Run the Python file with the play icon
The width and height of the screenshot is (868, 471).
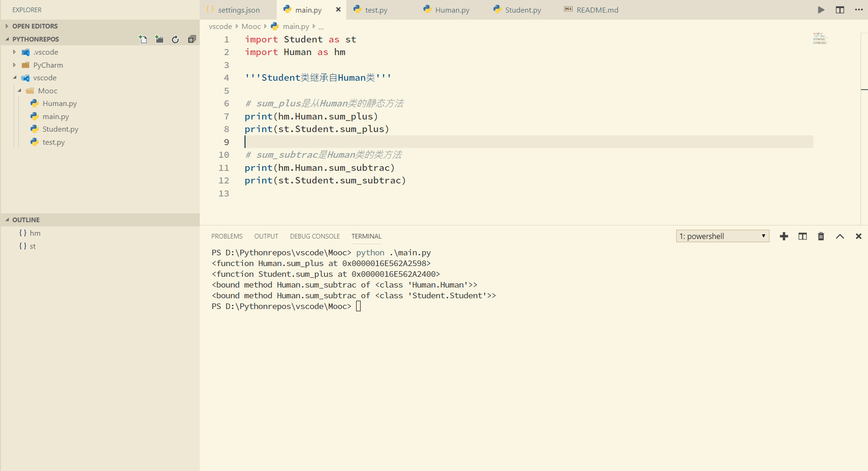pos(821,10)
